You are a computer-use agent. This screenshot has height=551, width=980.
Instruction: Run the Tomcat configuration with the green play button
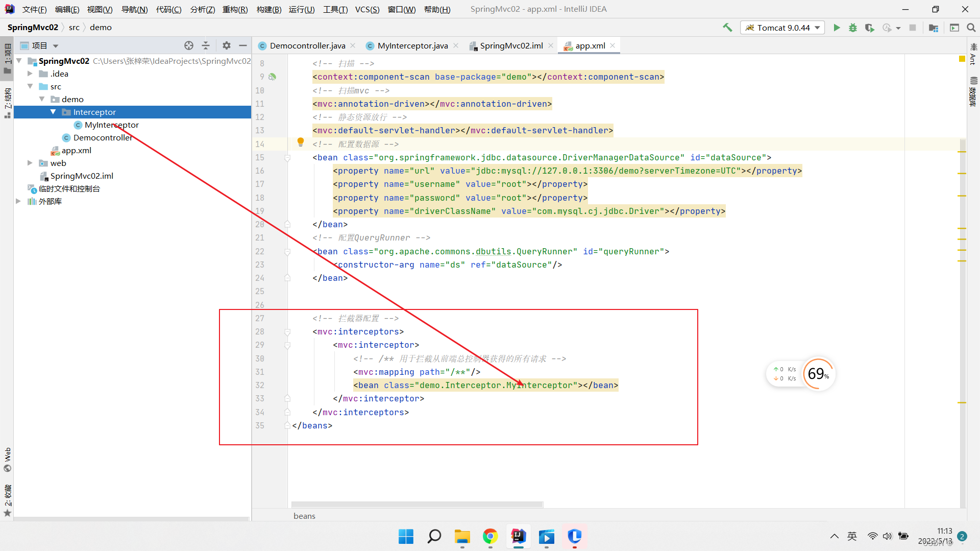coord(837,28)
